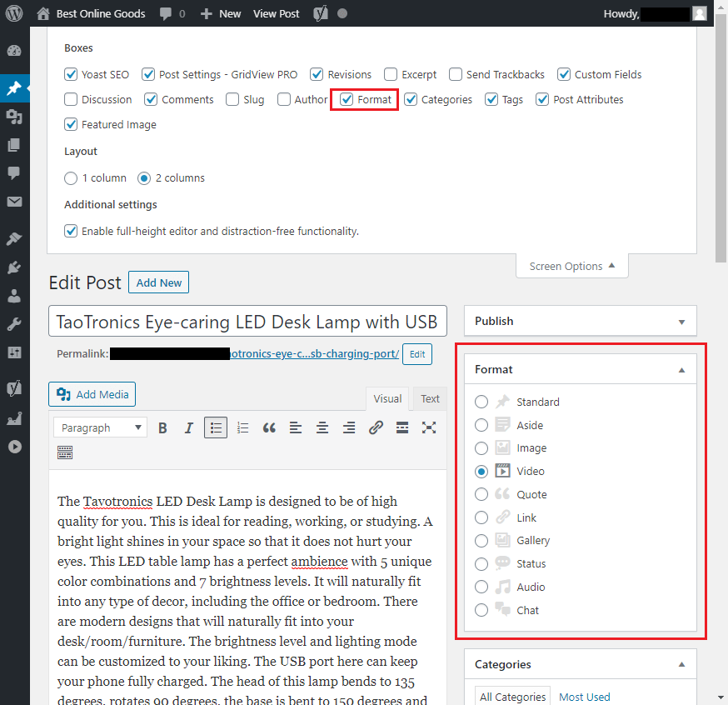Image resolution: width=728 pixels, height=705 pixels.
Task: Click the Yoast SEO icon in admin bar
Action: click(321, 13)
